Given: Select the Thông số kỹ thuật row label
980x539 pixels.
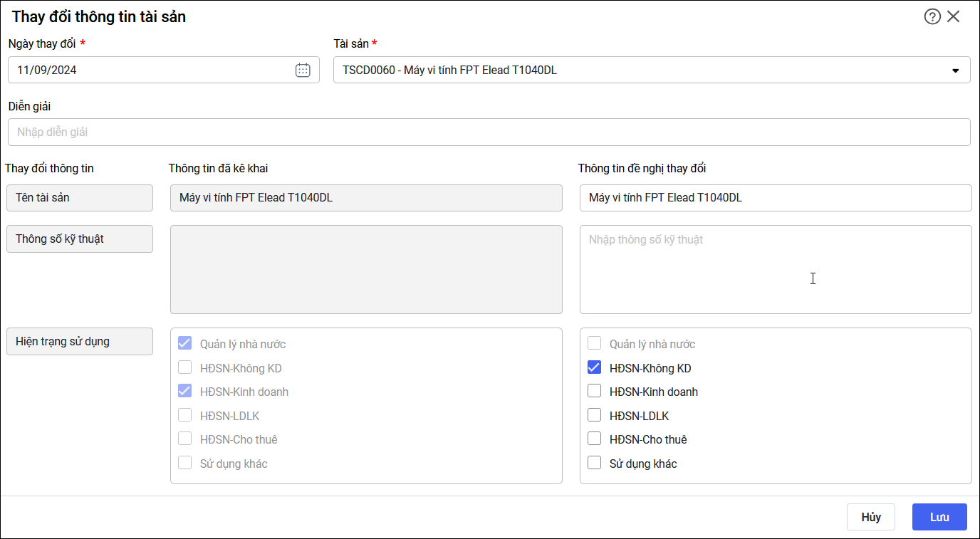Looking at the screenshot, I should 80,239.
